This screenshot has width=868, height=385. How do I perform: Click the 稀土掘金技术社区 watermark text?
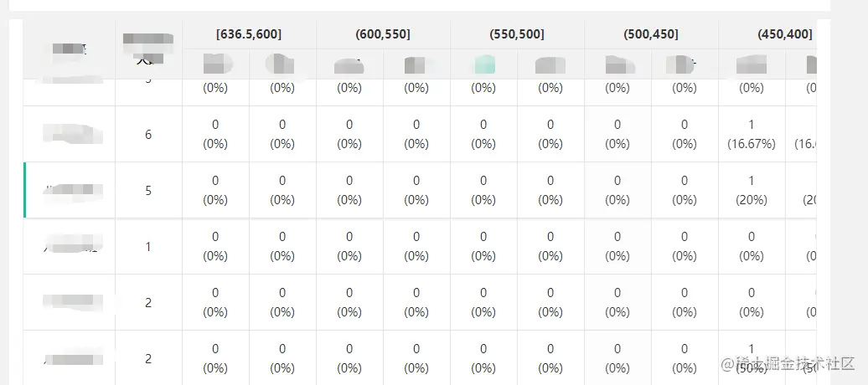click(x=794, y=364)
